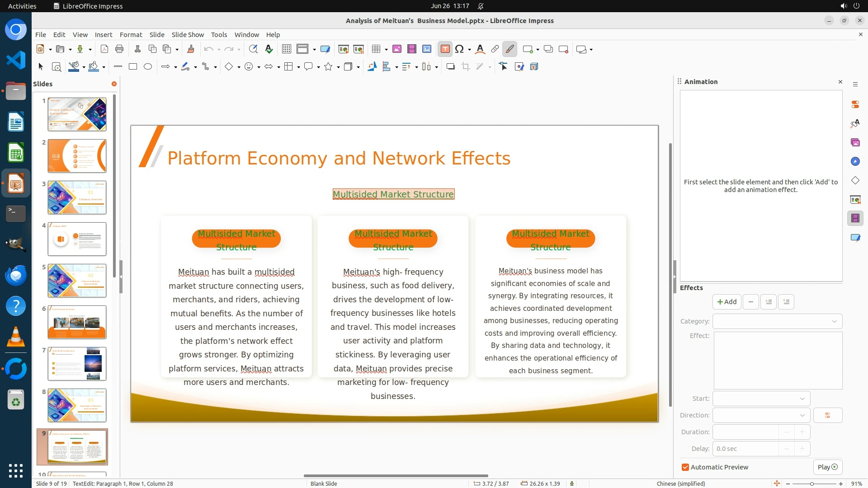Image resolution: width=868 pixels, height=488 pixels.
Task: Select the Rectangle drawing tool
Action: point(133,67)
